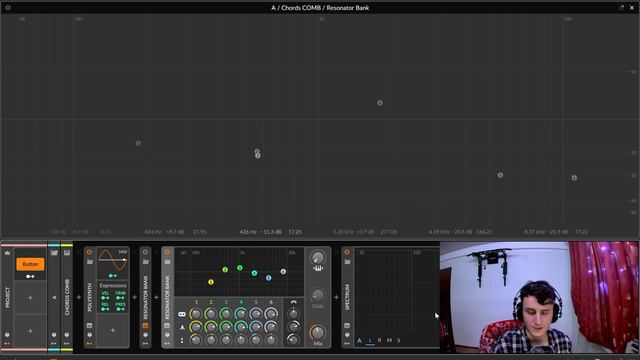Viewport: 640px width, 360px height.
Task: Expand Spectrum device window view
Action: coord(347,326)
